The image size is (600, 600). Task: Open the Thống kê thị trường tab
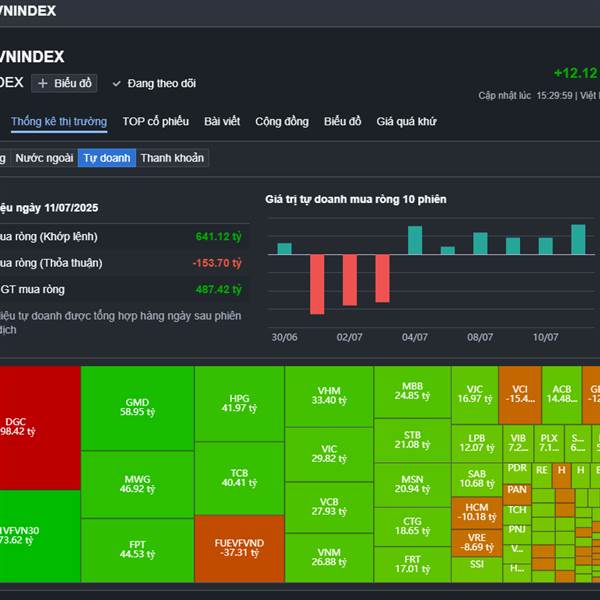point(59,122)
